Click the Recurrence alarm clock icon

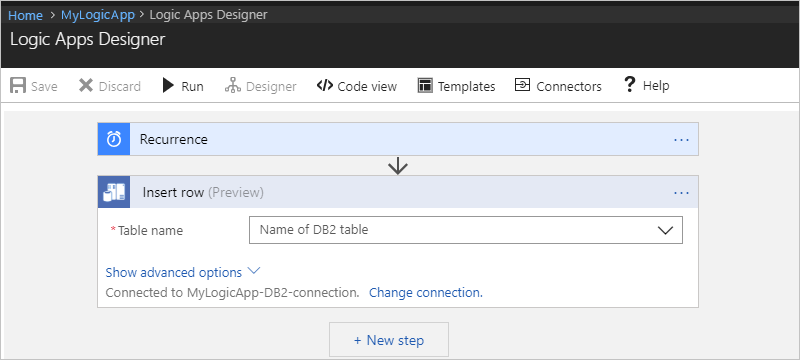point(114,139)
